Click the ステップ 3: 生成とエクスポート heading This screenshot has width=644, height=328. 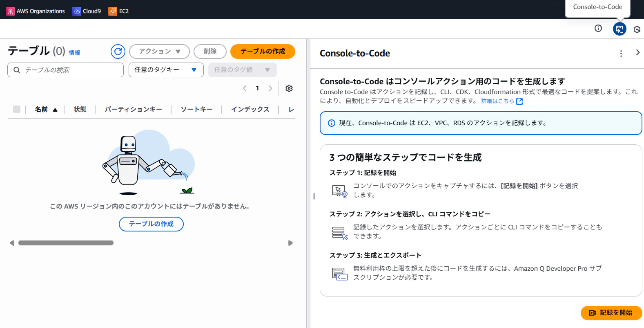[375, 256]
